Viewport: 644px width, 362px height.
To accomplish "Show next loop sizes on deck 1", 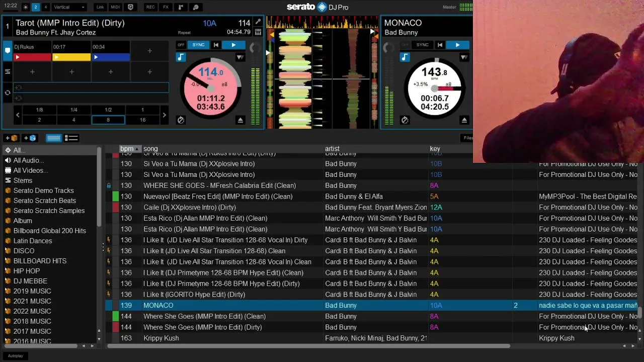I will pos(164,115).
